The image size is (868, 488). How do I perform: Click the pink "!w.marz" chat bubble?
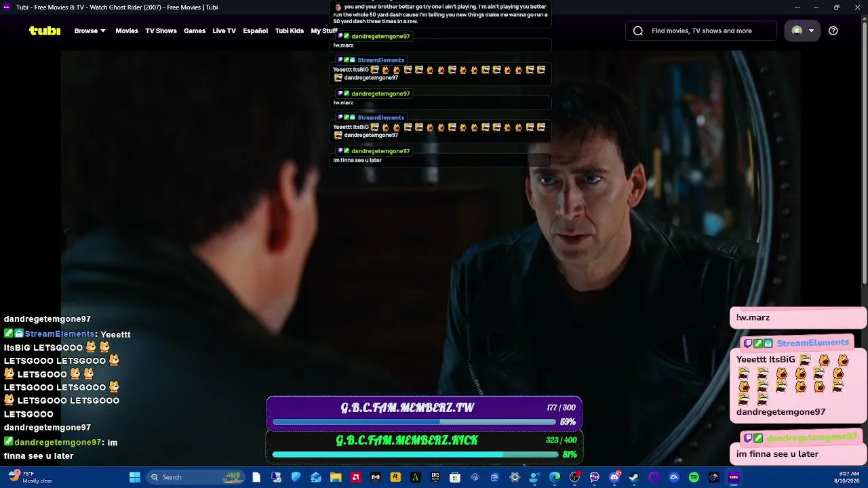click(797, 318)
